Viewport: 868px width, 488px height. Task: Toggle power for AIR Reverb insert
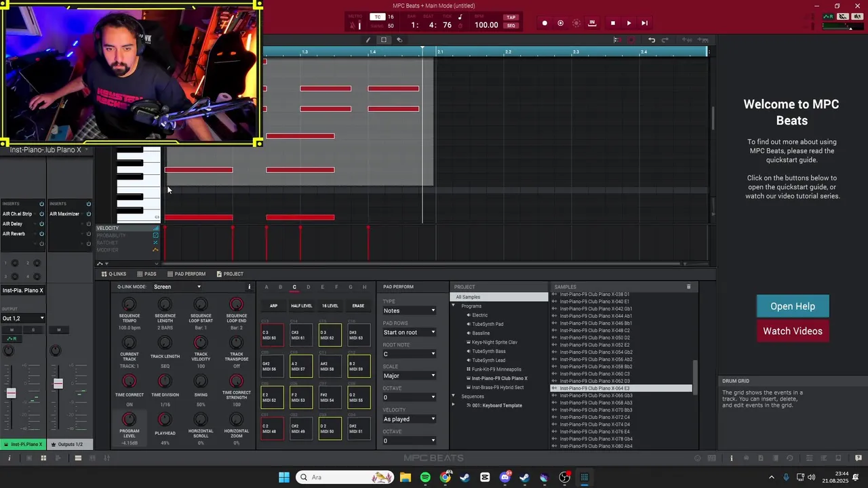click(41, 234)
